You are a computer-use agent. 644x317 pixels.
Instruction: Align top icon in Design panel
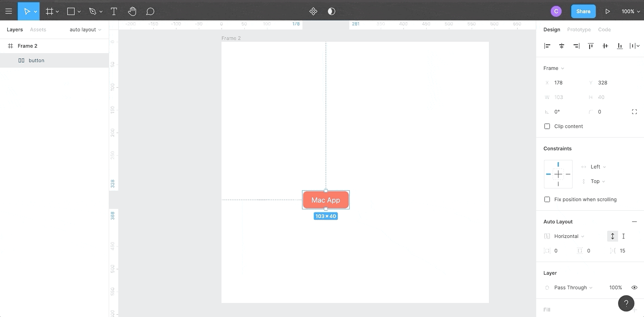tap(591, 46)
